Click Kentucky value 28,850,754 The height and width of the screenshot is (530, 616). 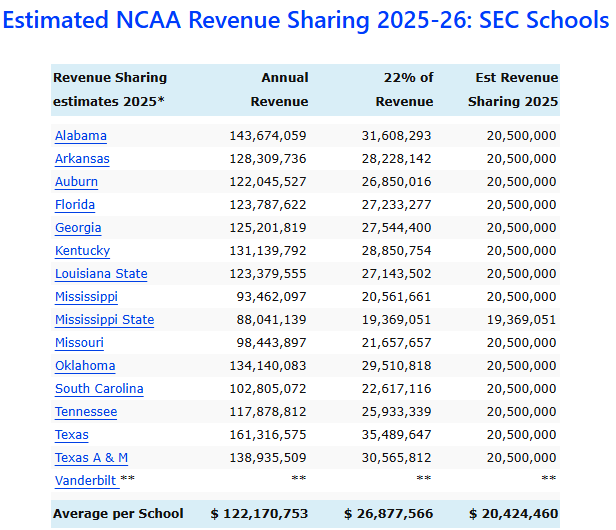(x=396, y=251)
